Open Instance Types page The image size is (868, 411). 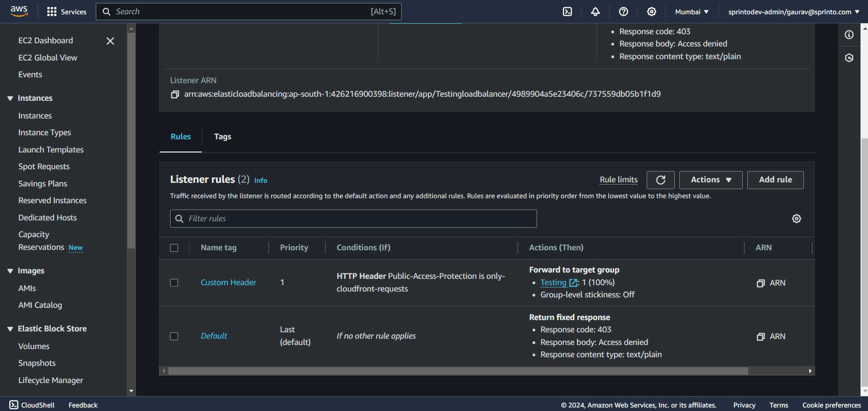tap(45, 133)
